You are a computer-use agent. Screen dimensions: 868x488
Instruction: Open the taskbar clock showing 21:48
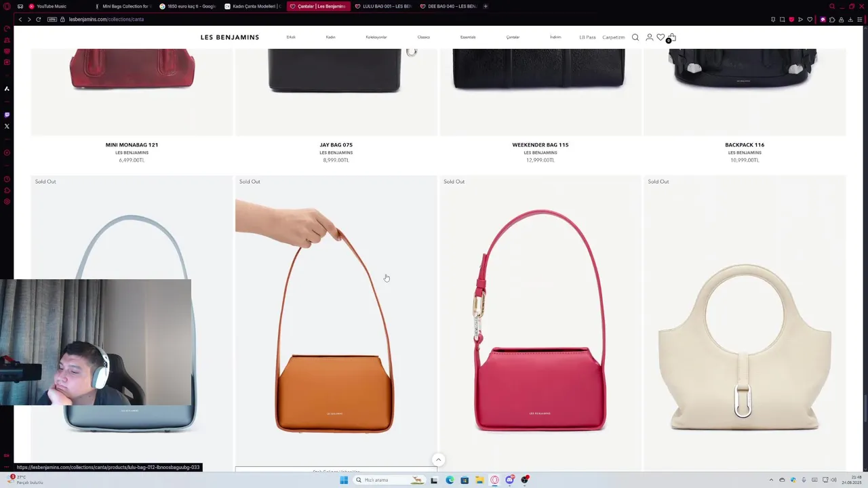(x=852, y=480)
